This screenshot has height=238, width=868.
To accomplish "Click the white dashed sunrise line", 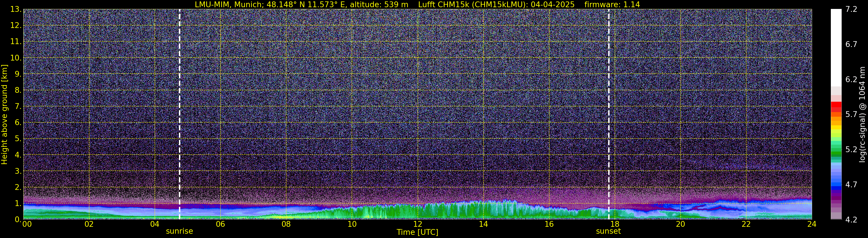I will tap(179, 114).
